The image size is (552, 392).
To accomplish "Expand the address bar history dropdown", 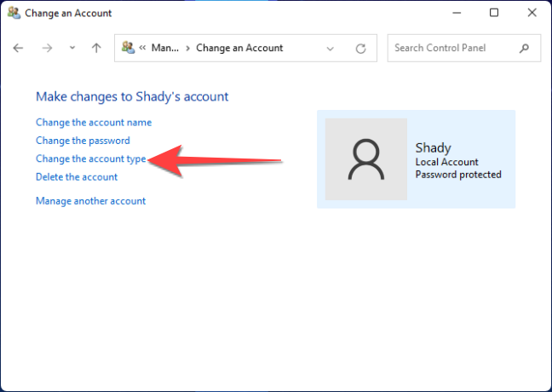I will click(330, 49).
